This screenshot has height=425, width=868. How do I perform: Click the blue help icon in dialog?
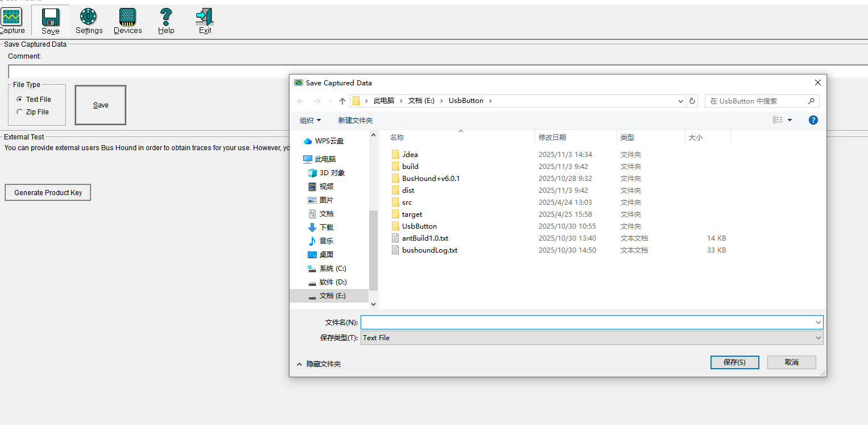coord(813,120)
